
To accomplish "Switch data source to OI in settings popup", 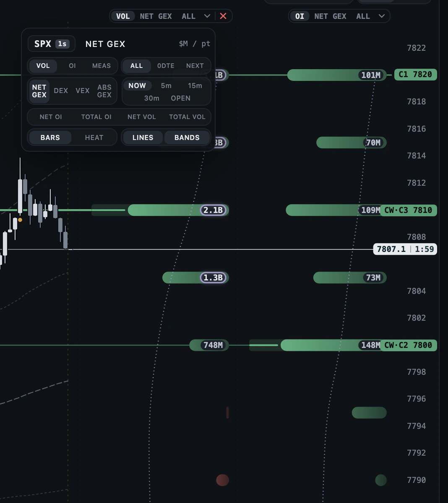I will pos(72,66).
